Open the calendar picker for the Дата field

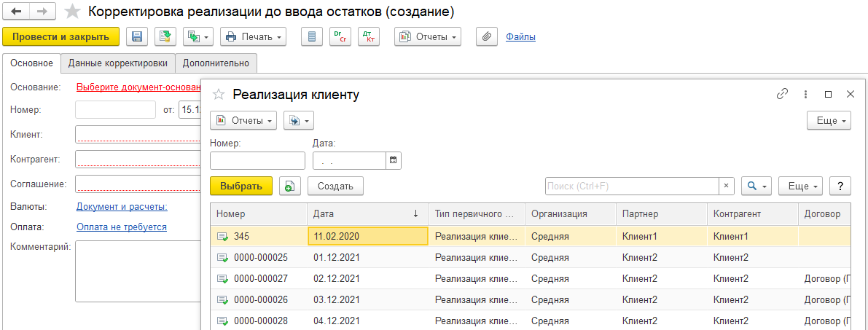pyautogui.click(x=394, y=160)
